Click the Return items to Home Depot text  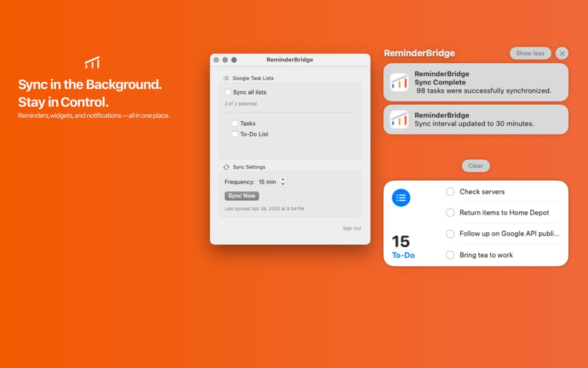(x=504, y=212)
